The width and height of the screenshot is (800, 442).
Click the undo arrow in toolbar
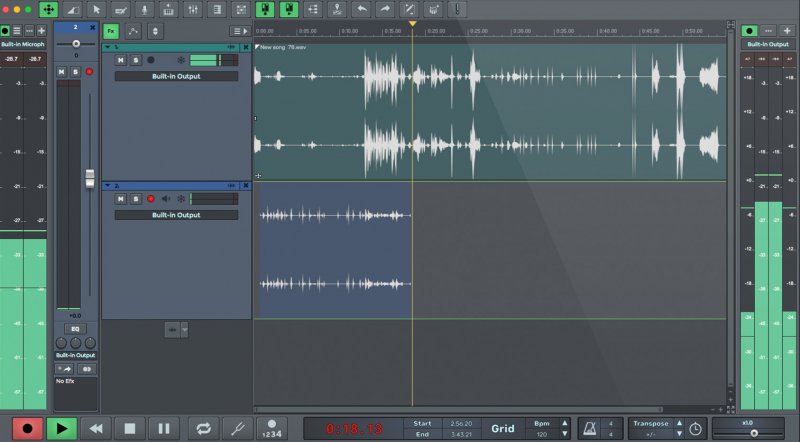362,9
